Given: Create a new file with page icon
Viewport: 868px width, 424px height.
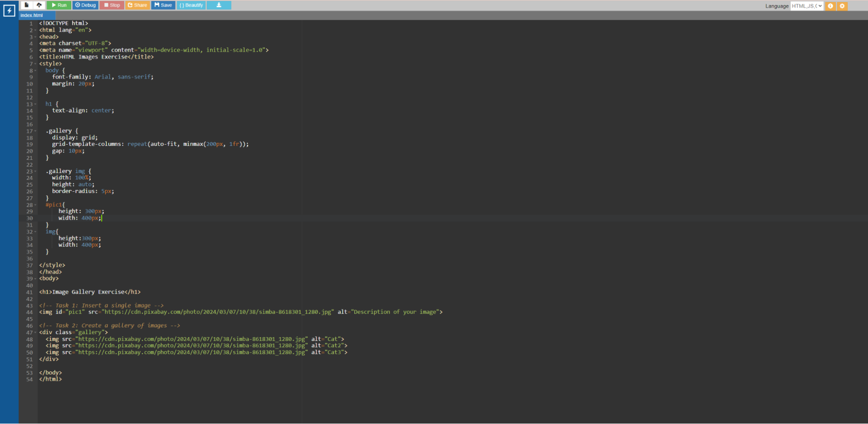Looking at the screenshot, I should (26, 5).
